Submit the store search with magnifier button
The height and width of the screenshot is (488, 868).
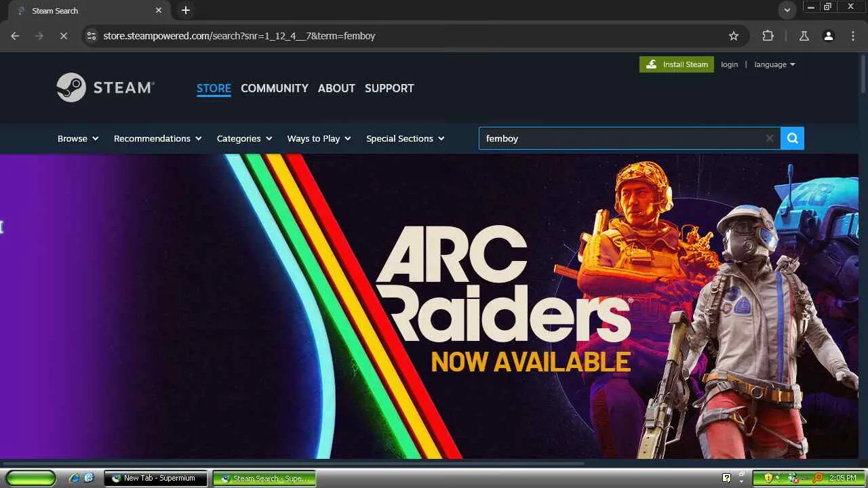[x=792, y=138]
